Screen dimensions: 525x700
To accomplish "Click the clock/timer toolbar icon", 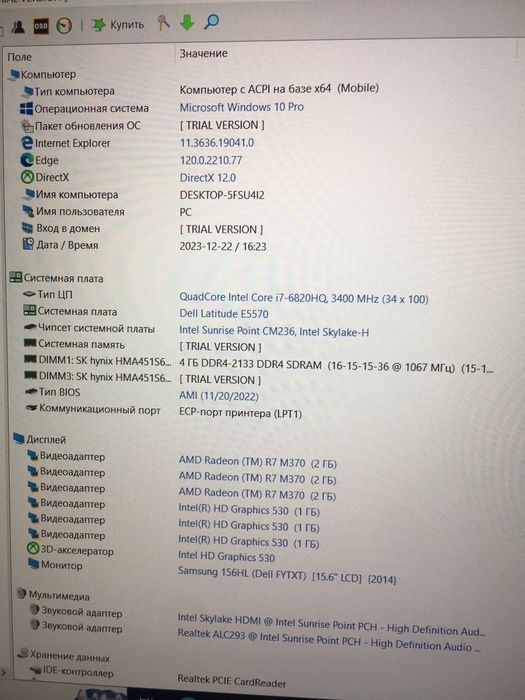I will click(64, 25).
